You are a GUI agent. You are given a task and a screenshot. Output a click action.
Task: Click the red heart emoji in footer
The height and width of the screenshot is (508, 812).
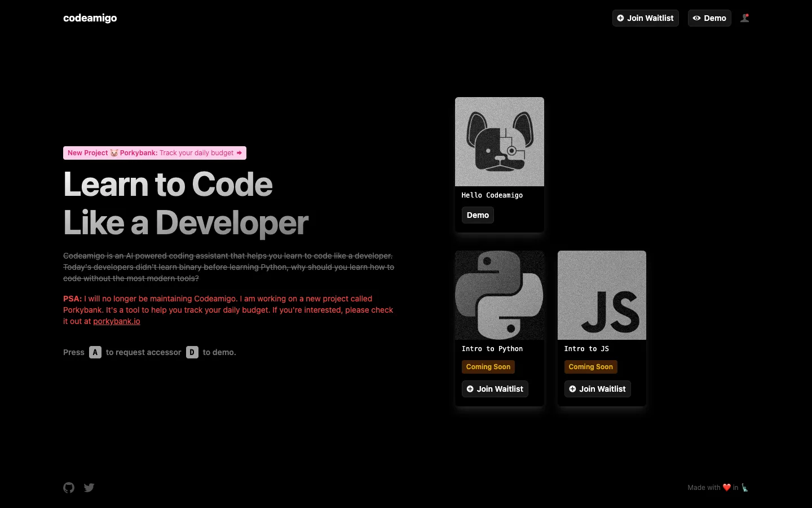point(727,488)
